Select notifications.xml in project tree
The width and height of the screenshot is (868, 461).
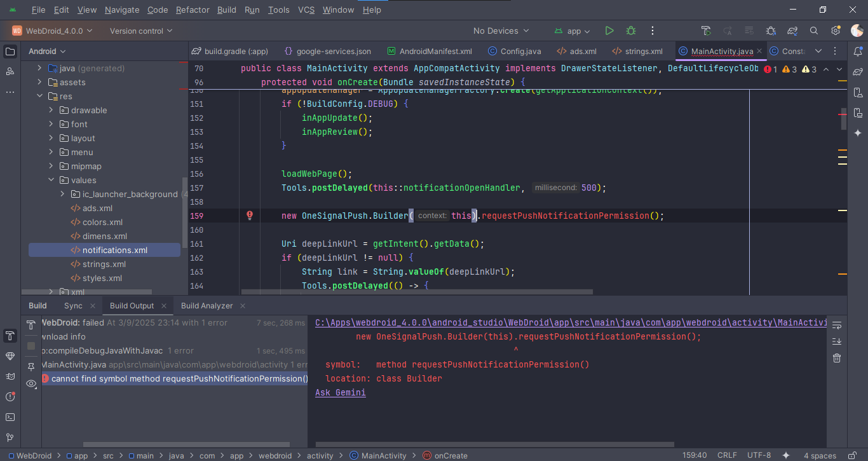coord(104,250)
